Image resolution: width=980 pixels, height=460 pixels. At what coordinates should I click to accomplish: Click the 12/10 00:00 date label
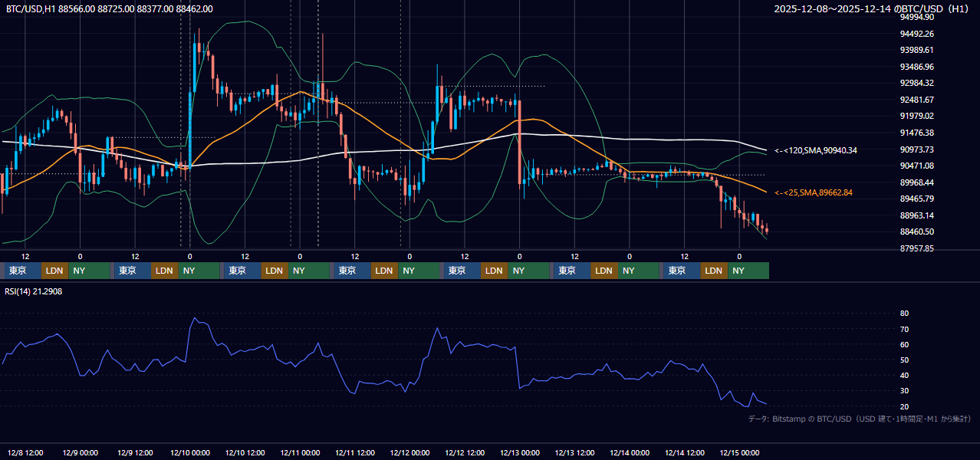pos(190,452)
